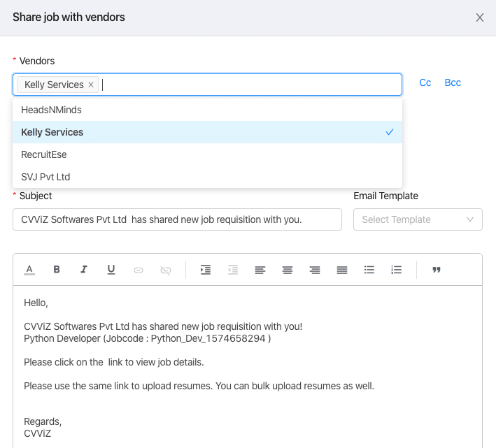
Task: Center align the text
Action: tap(288, 270)
